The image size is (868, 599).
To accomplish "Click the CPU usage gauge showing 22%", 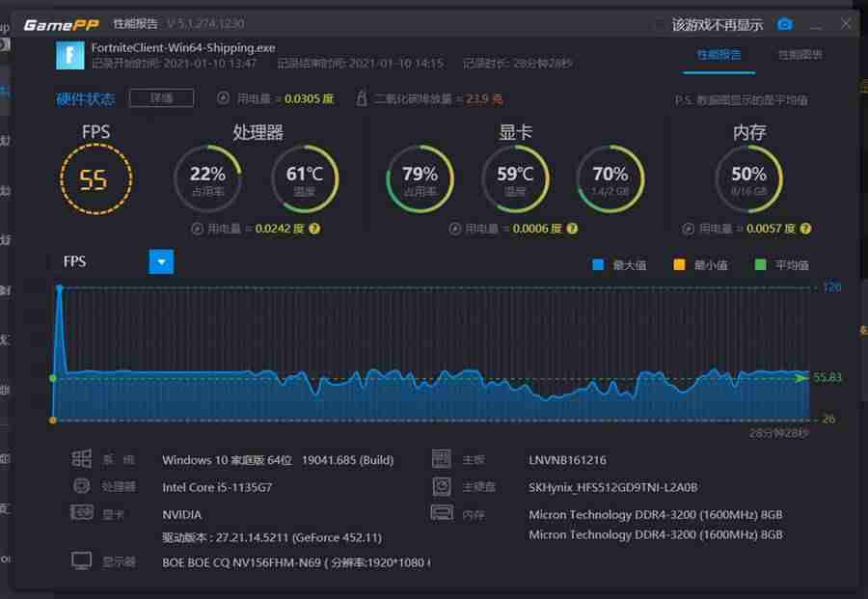I will [x=207, y=178].
